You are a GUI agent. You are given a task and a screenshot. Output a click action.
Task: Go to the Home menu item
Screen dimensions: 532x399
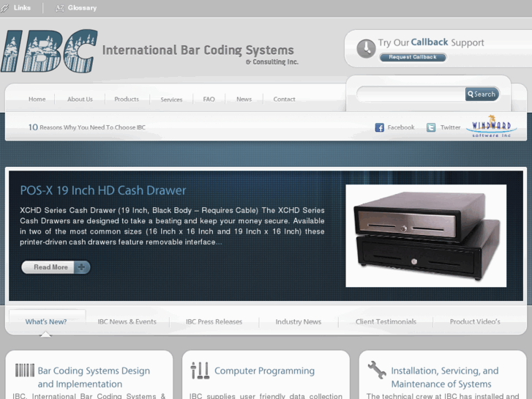(x=37, y=99)
